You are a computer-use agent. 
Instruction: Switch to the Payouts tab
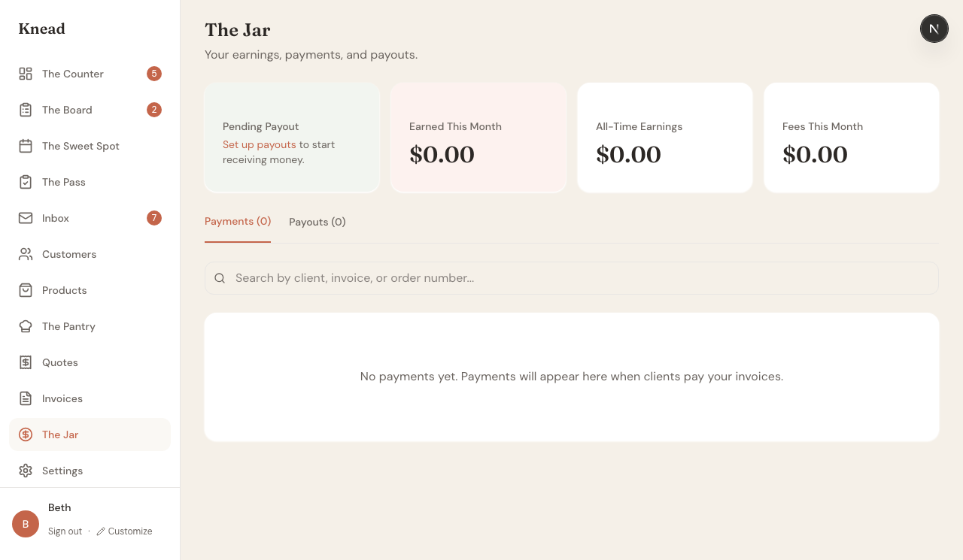(x=317, y=222)
